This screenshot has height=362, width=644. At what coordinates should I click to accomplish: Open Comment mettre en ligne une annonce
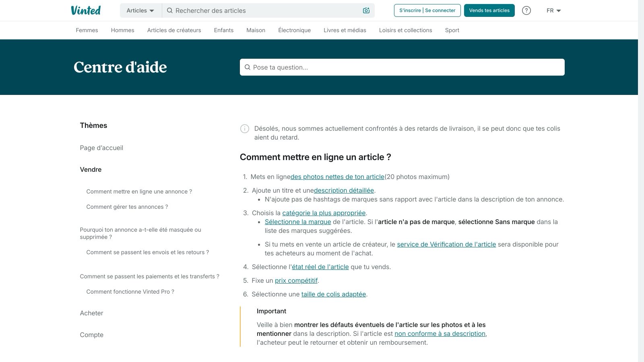coord(139,191)
